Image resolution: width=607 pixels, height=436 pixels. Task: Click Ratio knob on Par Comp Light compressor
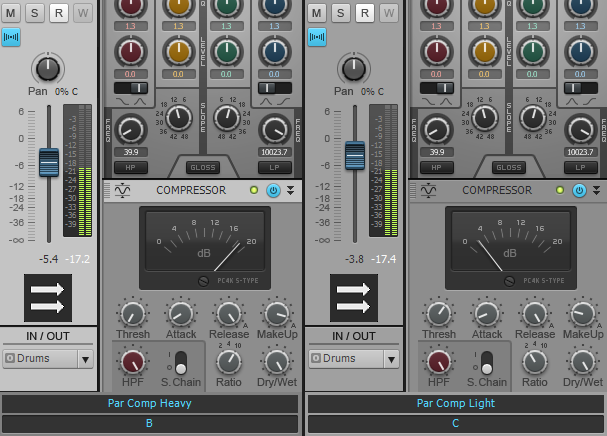point(535,362)
